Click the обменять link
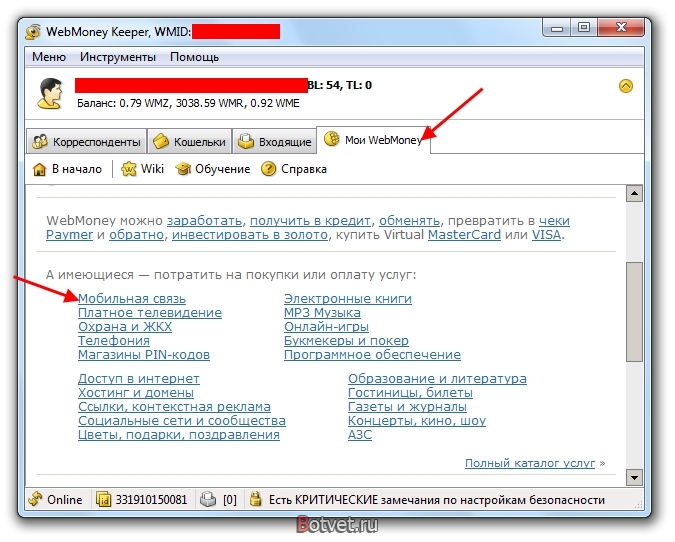This screenshot has width=675, height=542. pyautogui.click(x=409, y=221)
